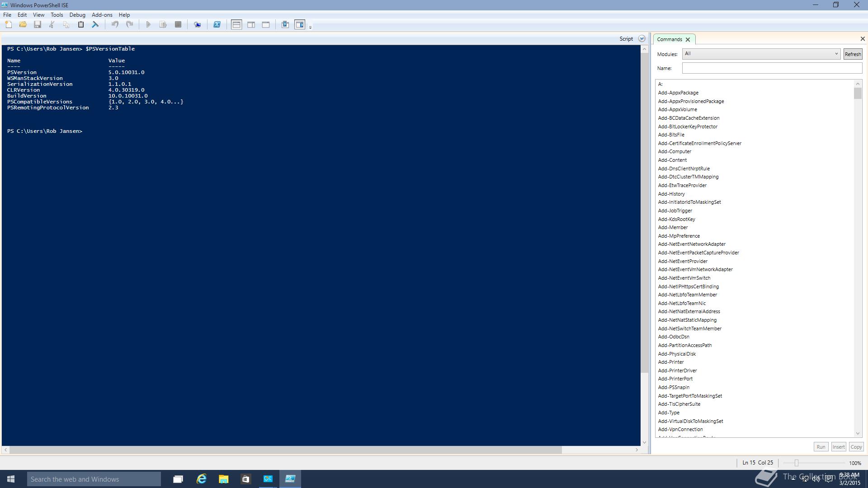Screen dimensions: 868x488
Task: Select Add-Type command
Action: tap(669, 413)
